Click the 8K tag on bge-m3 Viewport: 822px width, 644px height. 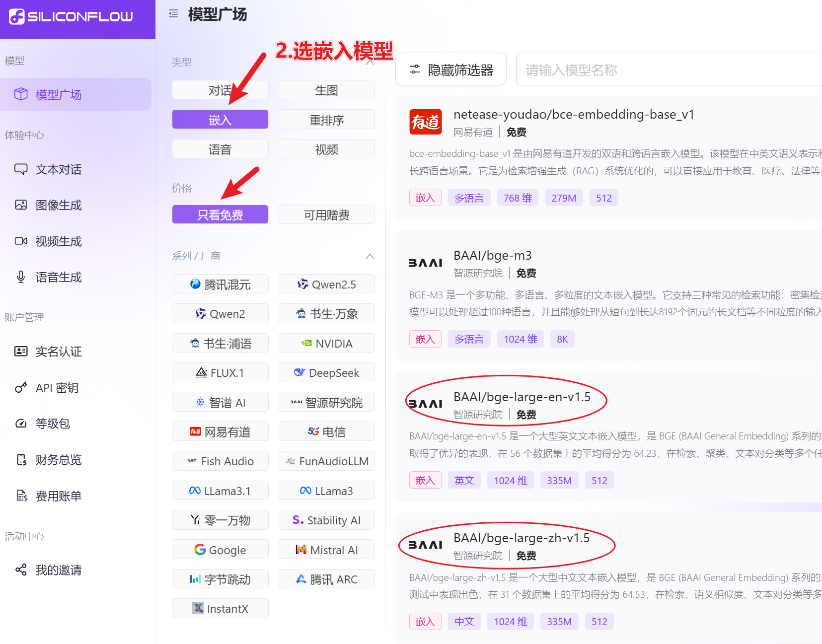[562, 339]
